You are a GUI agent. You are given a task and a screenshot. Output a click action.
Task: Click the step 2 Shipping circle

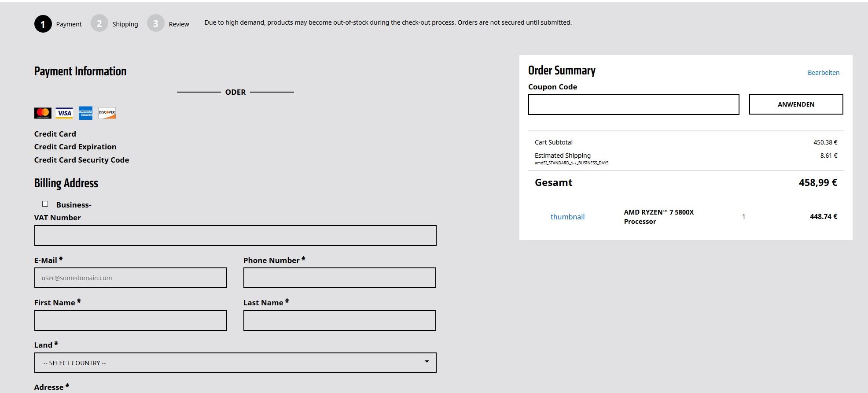click(x=99, y=23)
